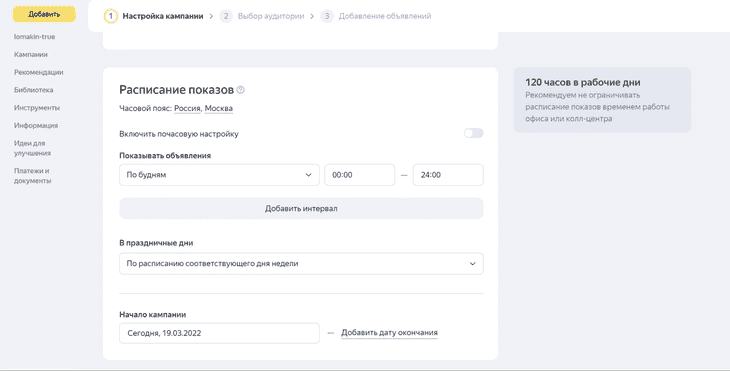
Task: Click the Добавить интервал button
Action: click(301, 209)
